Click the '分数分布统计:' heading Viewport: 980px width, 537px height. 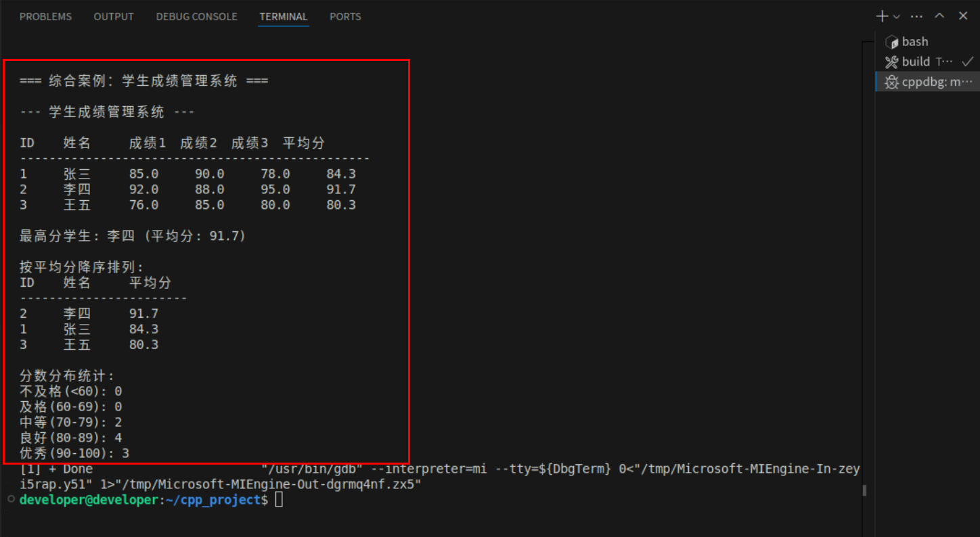[x=67, y=376]
